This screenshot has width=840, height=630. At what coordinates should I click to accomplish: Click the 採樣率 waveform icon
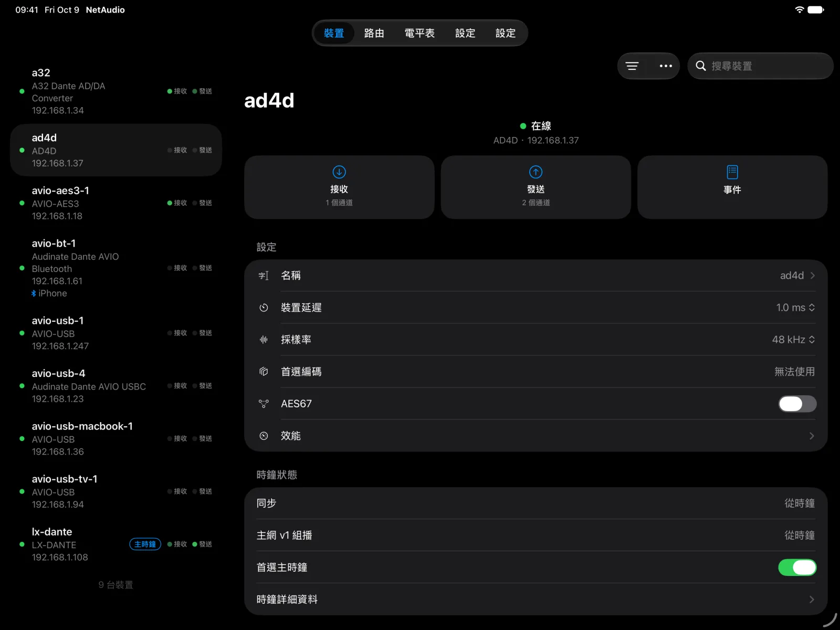[264, 340]
